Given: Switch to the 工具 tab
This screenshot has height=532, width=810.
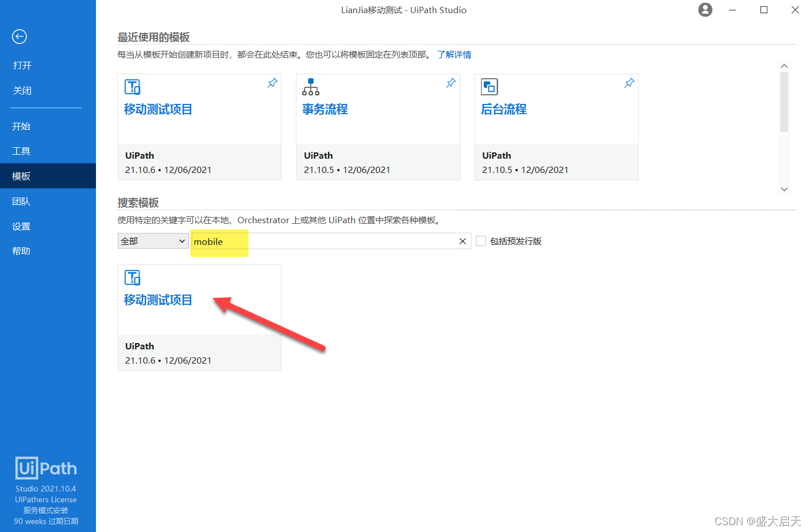Looking at the screenshot, I should click(x=21, y=151).
